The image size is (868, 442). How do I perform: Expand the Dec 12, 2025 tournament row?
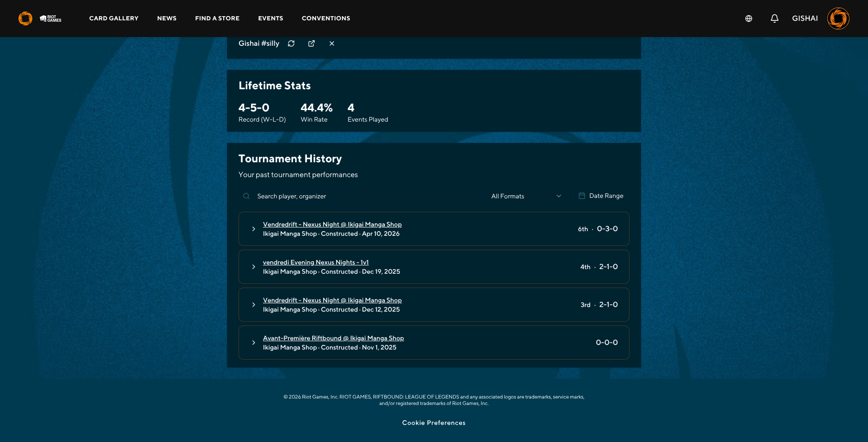coord(254,305)
